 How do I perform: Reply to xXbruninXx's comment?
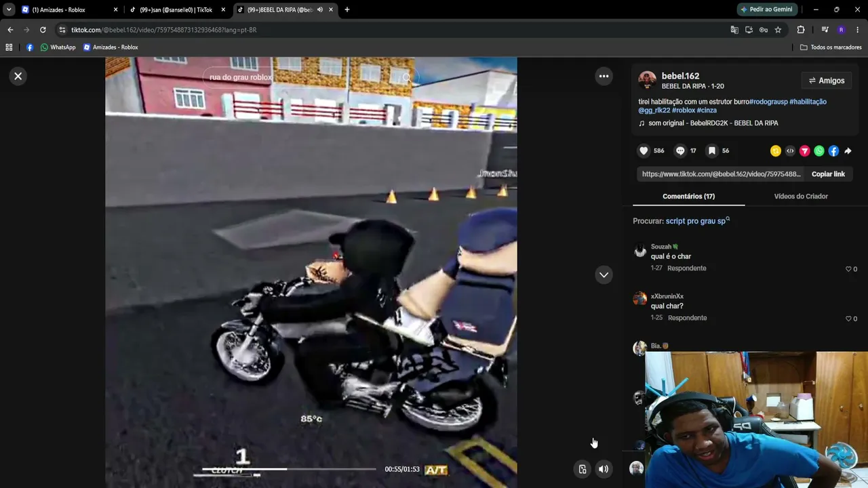(x=686, y=318)
